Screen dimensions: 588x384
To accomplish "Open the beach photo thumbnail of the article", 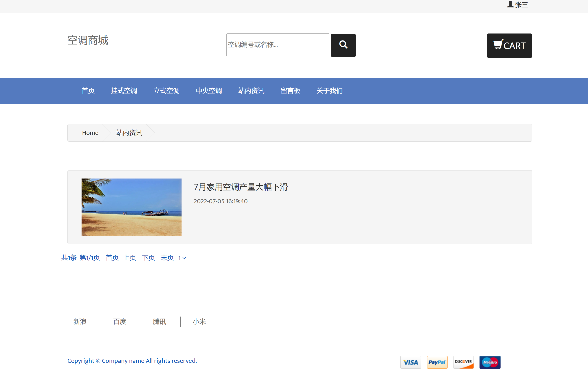I will pos(131,207).
